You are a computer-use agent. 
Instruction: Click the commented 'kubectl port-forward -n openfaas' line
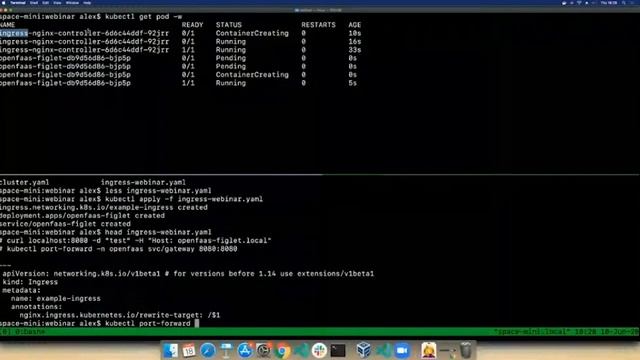pyautogui.click(x=118, y=249)
